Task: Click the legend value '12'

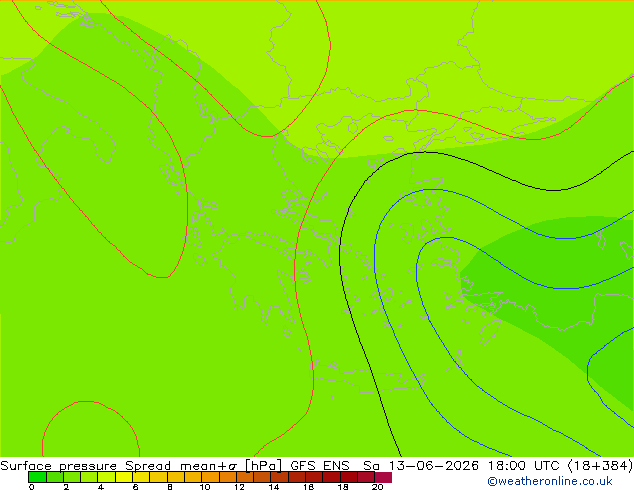Action: coord(239,487)
